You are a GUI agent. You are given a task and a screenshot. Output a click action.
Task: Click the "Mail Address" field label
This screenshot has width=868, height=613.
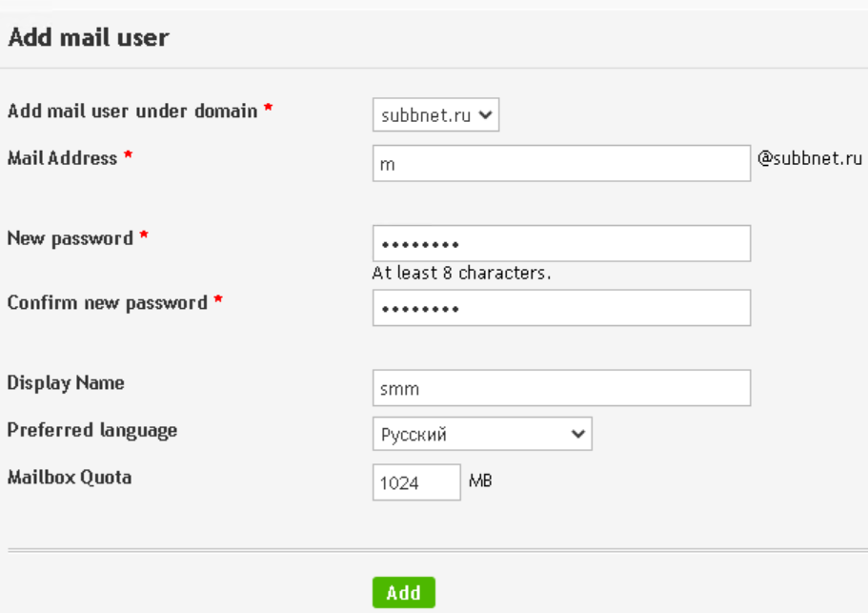tap(62, 158)
